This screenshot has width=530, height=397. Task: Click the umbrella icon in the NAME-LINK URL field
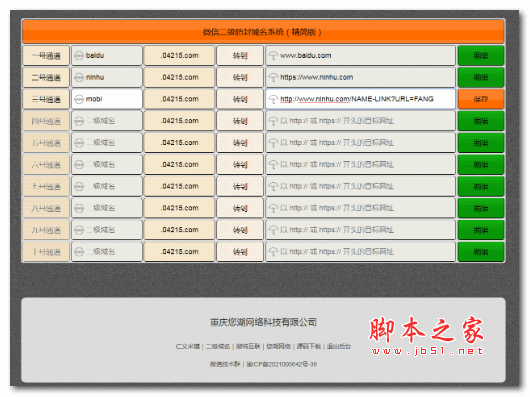273,99
